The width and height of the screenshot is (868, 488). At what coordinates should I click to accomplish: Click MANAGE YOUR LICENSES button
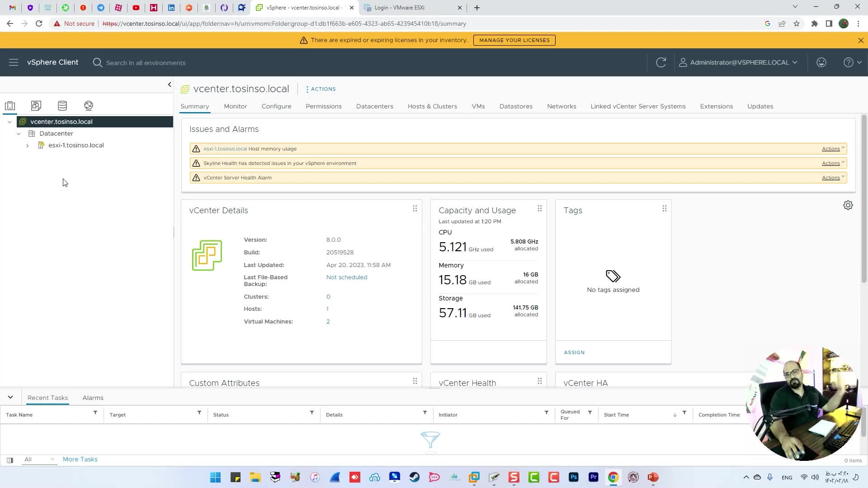(x=514, y=40)
